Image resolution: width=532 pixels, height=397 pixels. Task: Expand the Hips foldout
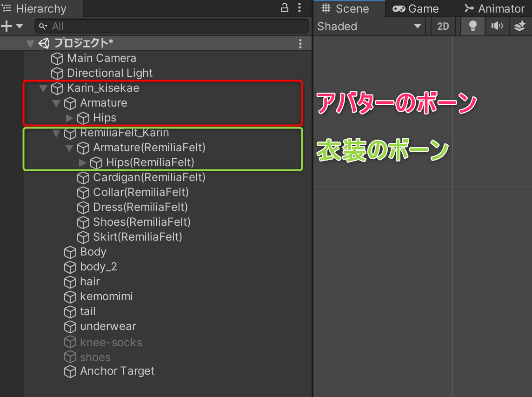click(69, 118)
